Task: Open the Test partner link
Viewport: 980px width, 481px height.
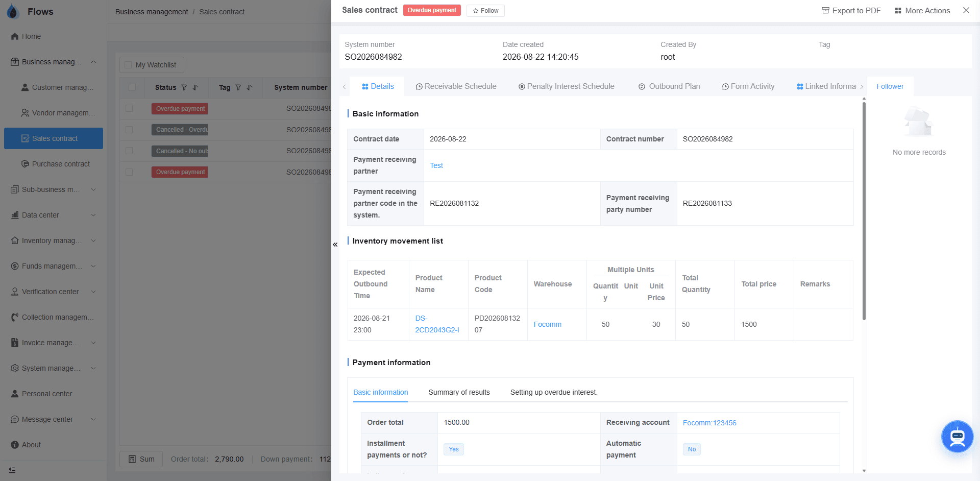Action: point(436,165)
